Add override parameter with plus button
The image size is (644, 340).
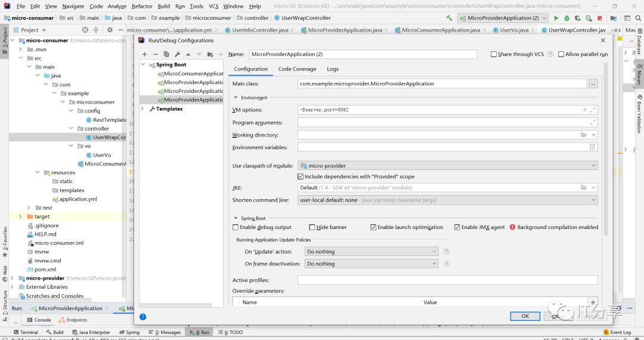pos(593,302)
